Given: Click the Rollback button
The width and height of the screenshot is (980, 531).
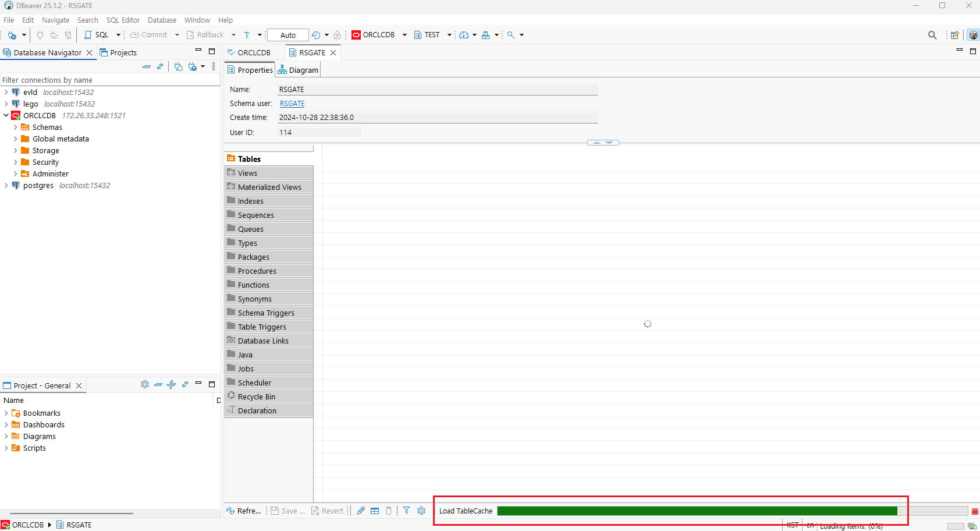Looking at the screenshot, I should pyautogui.click(x=205, y=35).
